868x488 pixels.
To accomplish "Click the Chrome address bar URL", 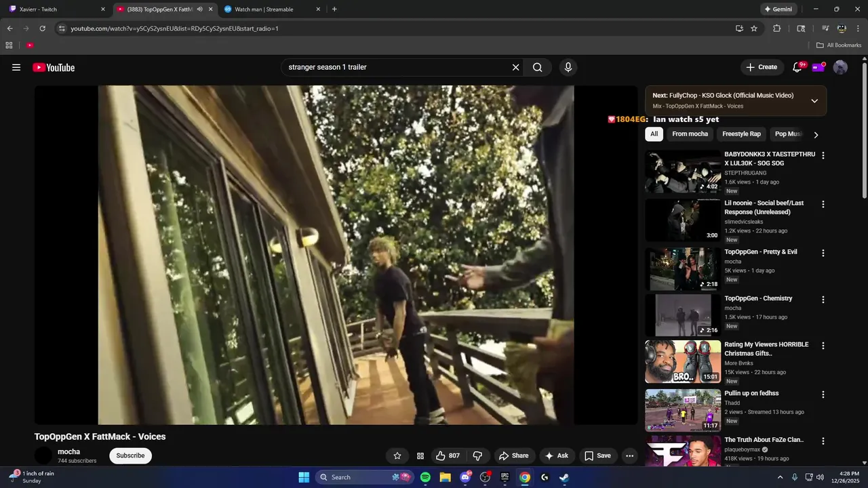I will tap(174, 28).
